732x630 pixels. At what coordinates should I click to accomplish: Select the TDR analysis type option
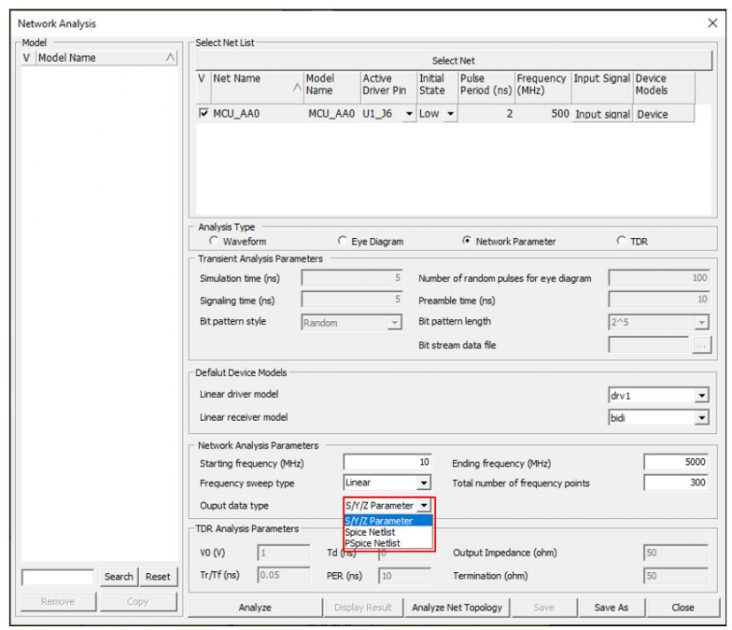[x=622, y=241]
